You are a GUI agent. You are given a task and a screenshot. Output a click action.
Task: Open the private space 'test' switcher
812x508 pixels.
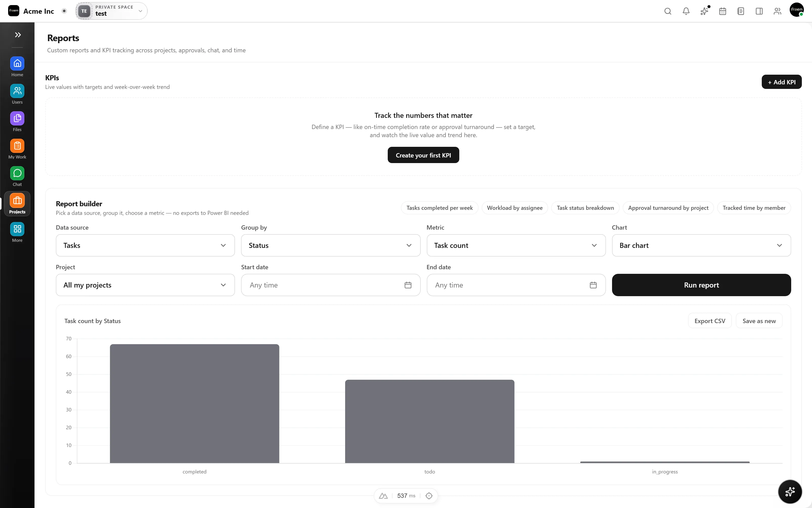111,11
